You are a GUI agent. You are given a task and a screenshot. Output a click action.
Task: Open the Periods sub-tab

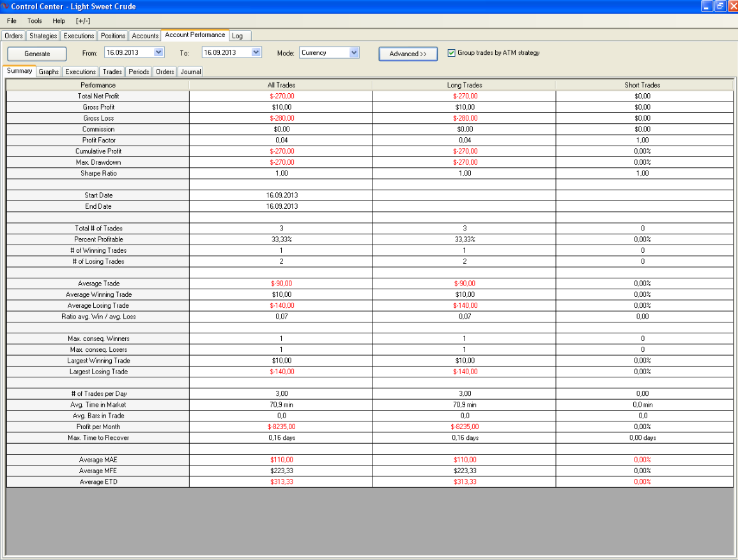click(x=139, y=72)
